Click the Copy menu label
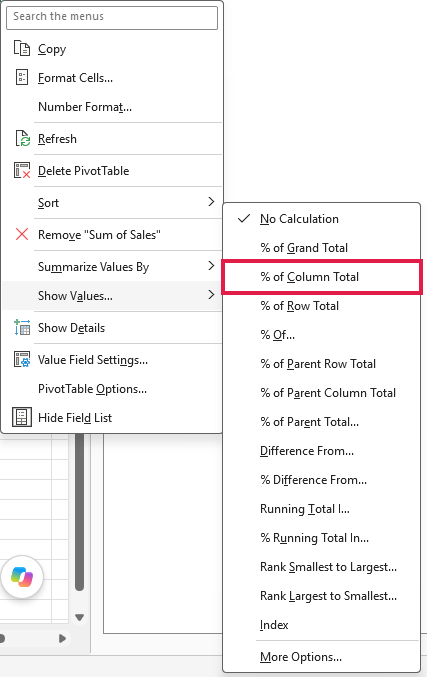Screen dimensions: 427x677 coord(52,49)
